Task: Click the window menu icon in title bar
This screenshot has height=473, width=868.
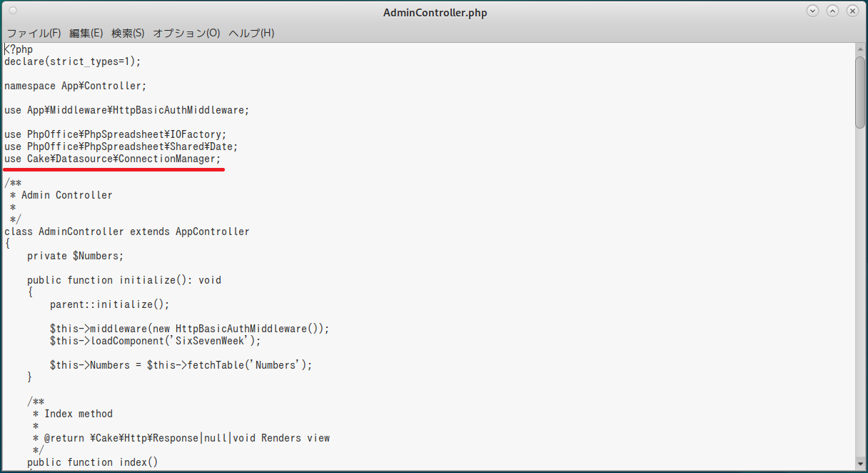Action: [13, 11]
